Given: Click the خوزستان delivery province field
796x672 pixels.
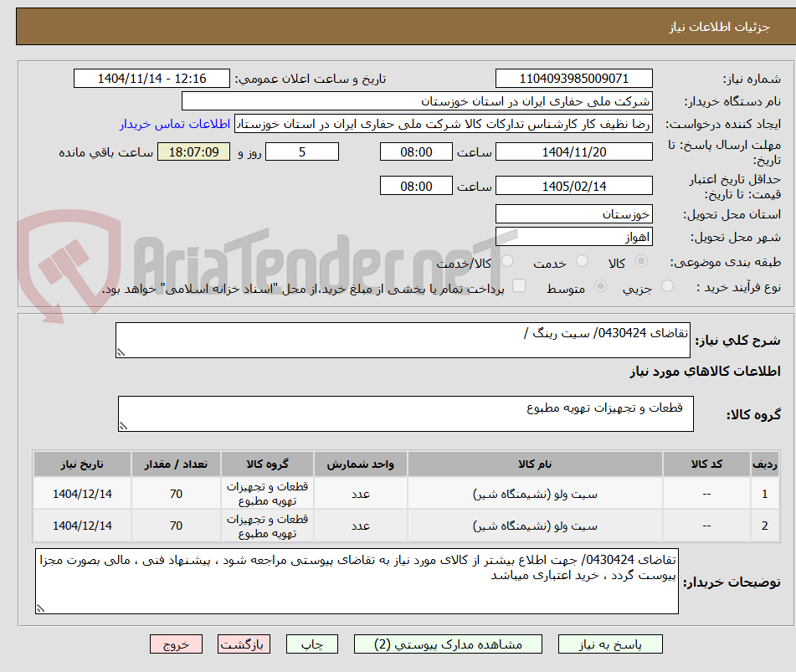Looking at the screenshot, I should 573,214.
